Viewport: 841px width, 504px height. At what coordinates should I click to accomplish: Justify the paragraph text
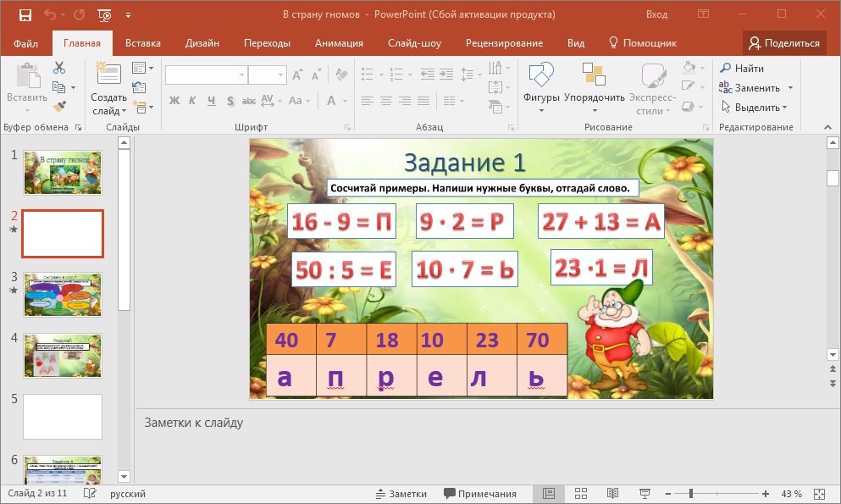point(423,101)
